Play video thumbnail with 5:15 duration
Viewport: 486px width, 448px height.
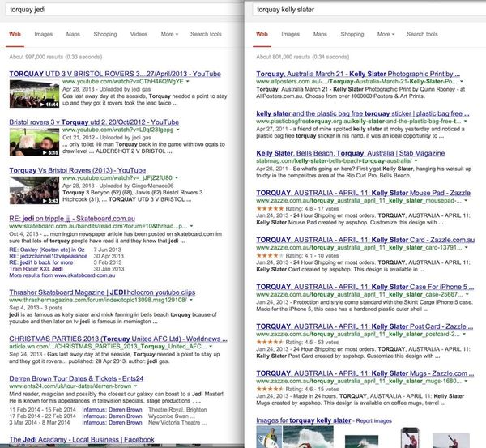34,142
